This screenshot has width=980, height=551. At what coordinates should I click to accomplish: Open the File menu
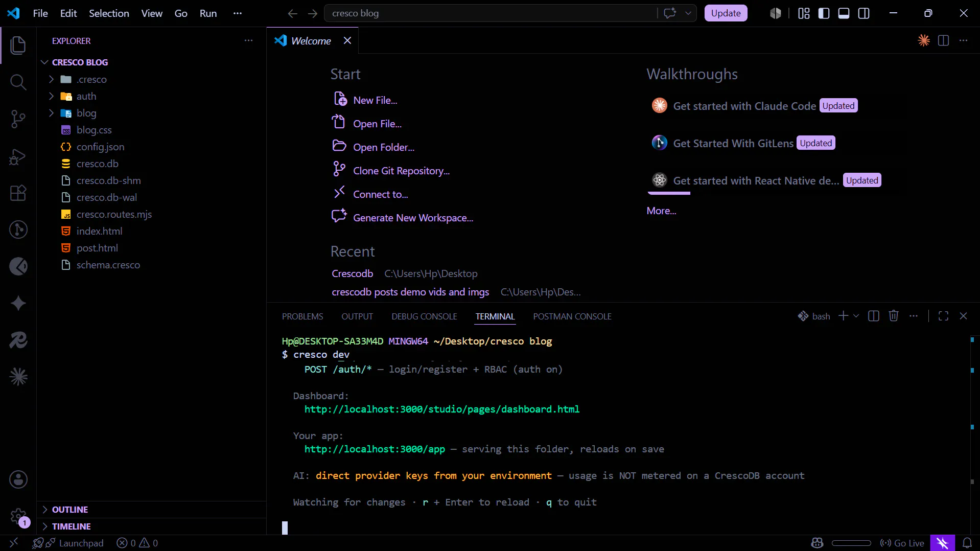point(40,13)
